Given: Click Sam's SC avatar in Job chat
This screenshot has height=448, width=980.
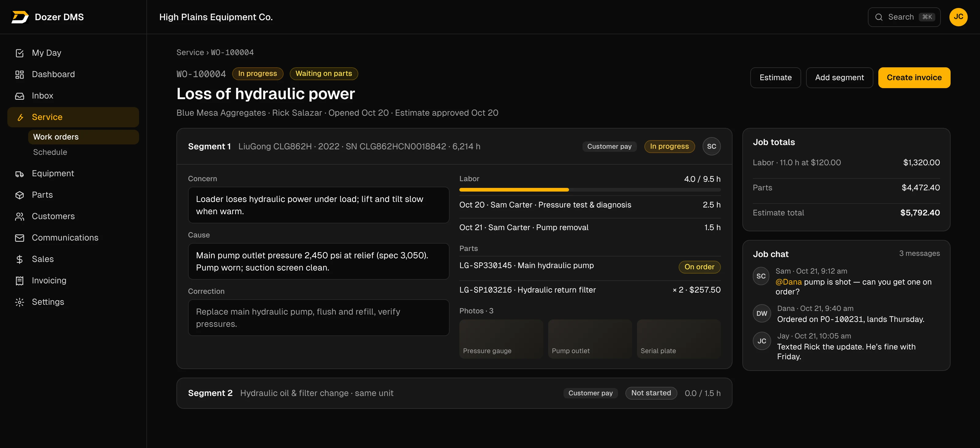Looking at the screenshot, I should 761,276.
